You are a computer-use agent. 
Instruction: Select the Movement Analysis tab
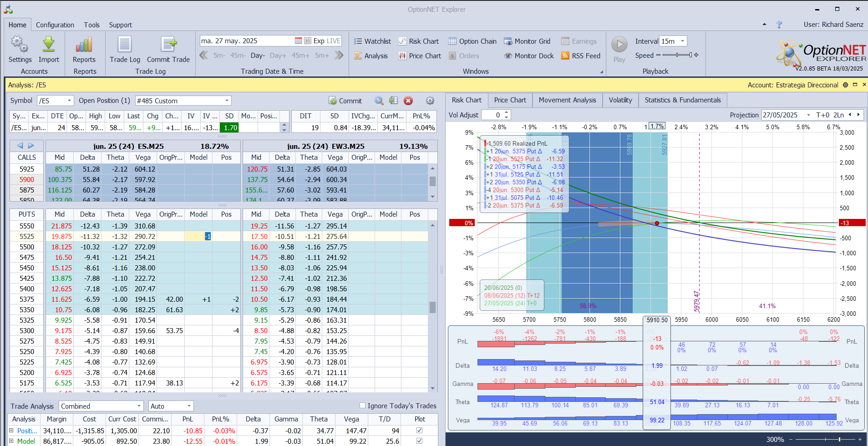(x=568, y=100)
